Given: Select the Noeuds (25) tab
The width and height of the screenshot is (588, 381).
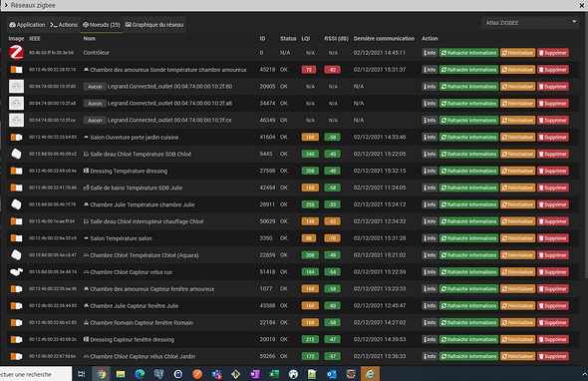Looking at the screenshot, I should tap(102, 25).
